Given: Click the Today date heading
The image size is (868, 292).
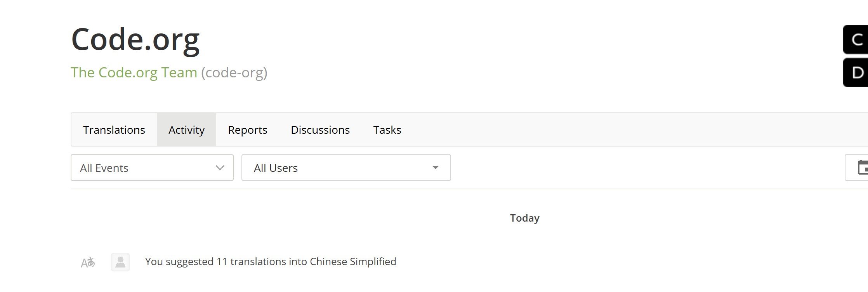Looking at the screenshot, I should [x=524, y=218].
